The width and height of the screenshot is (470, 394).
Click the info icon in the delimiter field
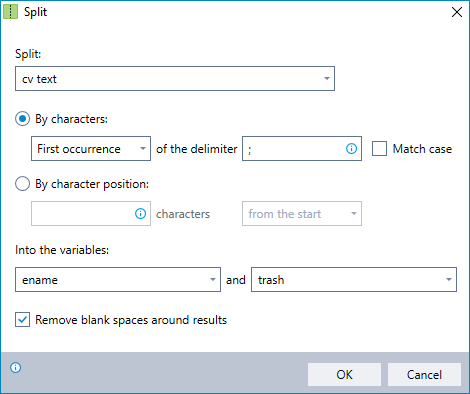(351, 149)
